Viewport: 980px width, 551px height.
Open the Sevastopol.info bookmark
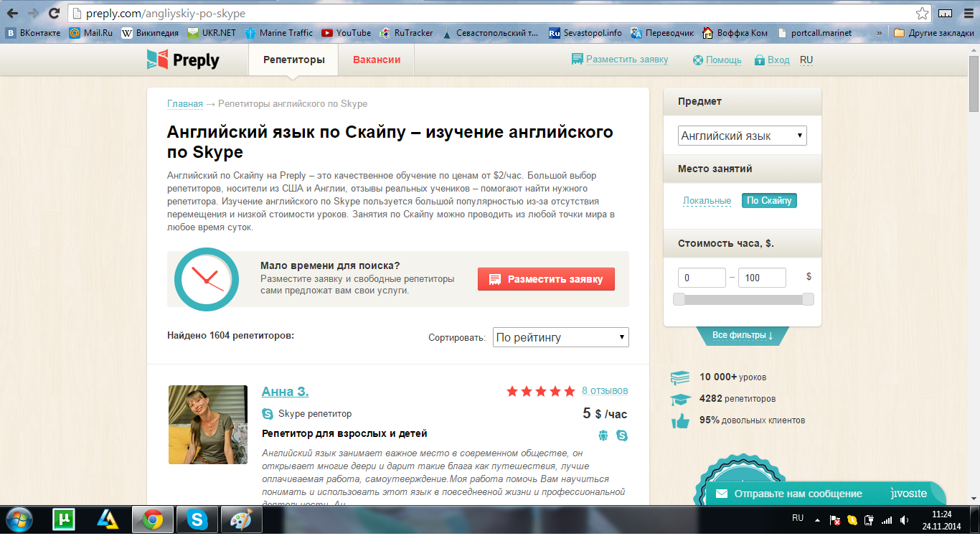(x=585, y=32)
